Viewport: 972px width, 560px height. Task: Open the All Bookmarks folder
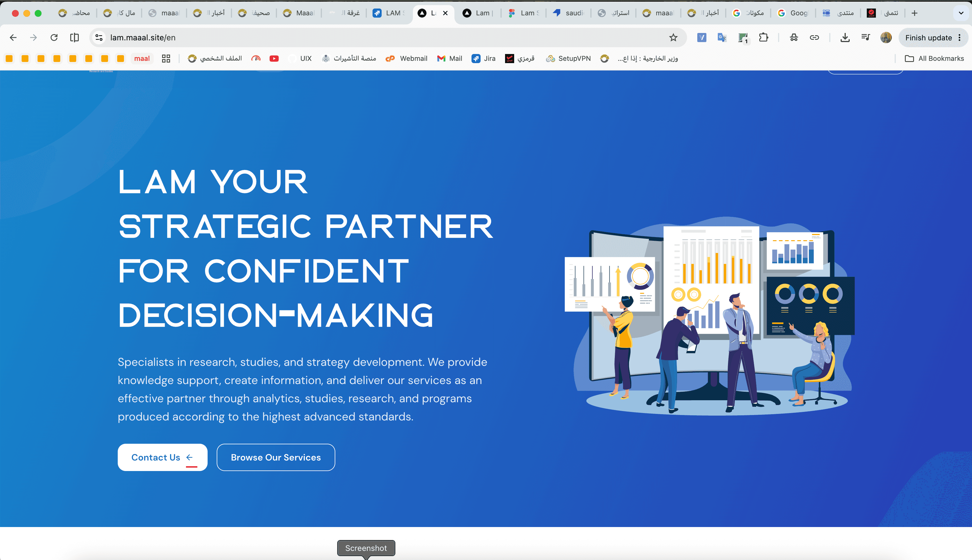[934, 59]
